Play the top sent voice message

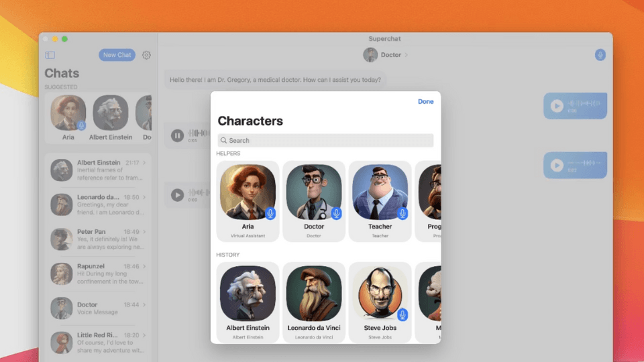(x=557, y=105)
